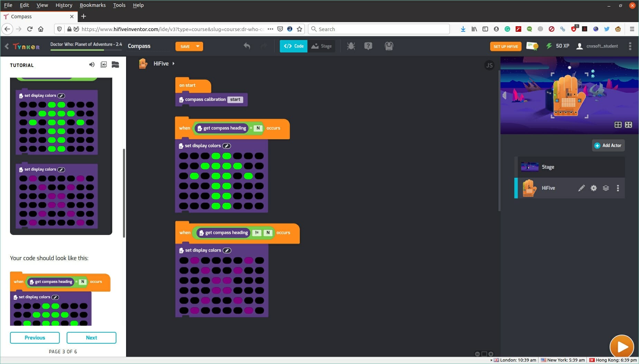The width and height of the screenshot is (639, 364).
Task: Edit colors of the purple X display block
Action: [x=227, y=250]
